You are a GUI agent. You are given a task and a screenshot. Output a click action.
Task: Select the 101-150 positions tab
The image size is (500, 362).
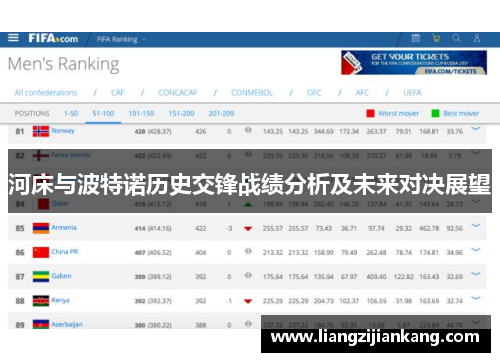141,113
